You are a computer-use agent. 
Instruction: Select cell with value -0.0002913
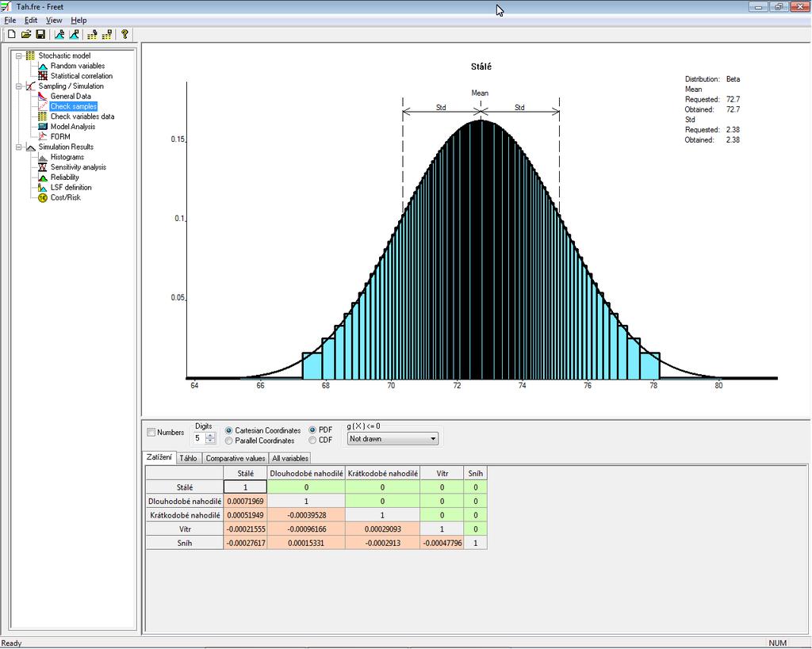(x=383, y=544)
